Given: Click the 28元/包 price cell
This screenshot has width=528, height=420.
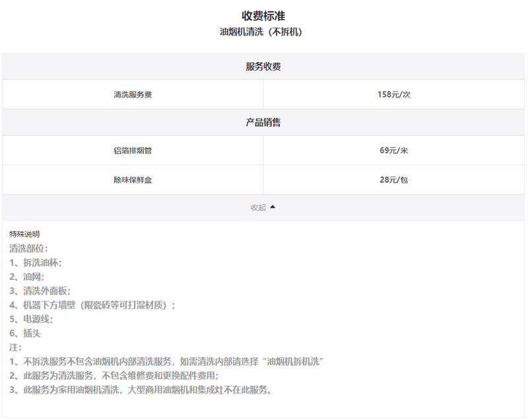Looking at the screenshot, I should 394,179.
